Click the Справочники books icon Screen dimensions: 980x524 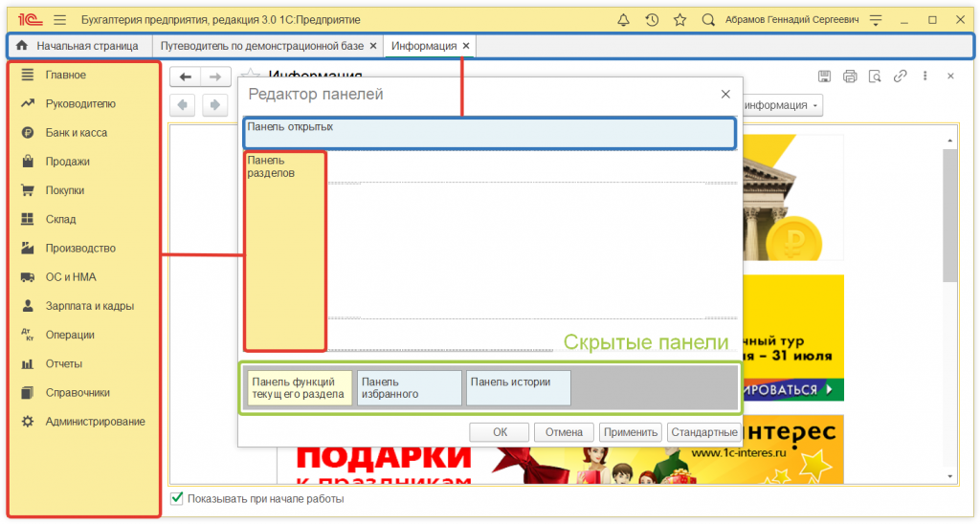click(28, 393)
